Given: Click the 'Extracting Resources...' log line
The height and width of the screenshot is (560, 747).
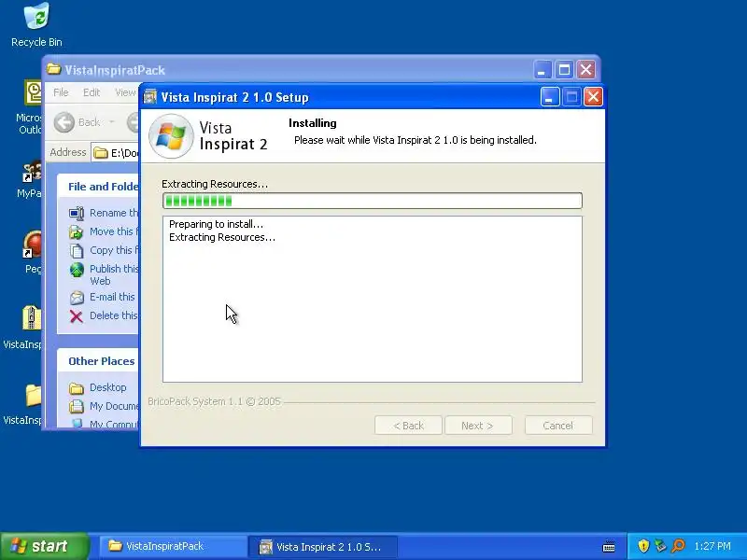Looking at the screenshot, I should point(222,237).
